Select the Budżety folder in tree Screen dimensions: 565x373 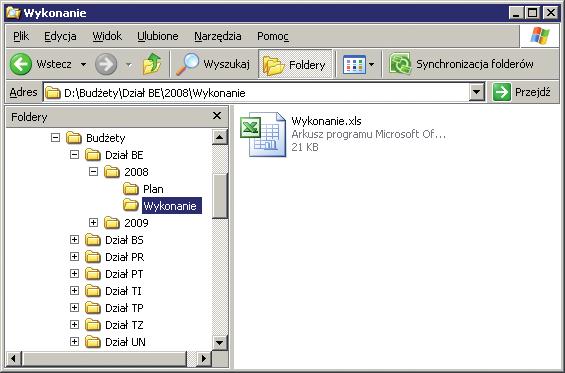coord(106,138)
